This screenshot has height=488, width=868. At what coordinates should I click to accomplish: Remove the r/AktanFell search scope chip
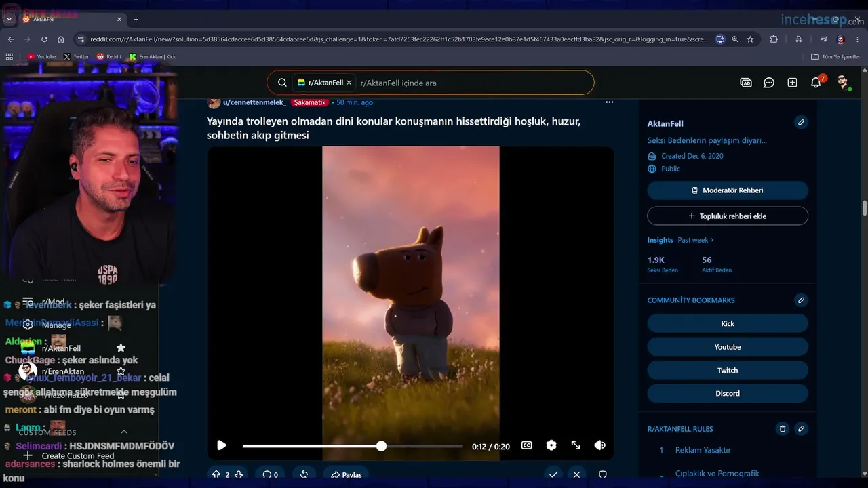tap(349, 83)
